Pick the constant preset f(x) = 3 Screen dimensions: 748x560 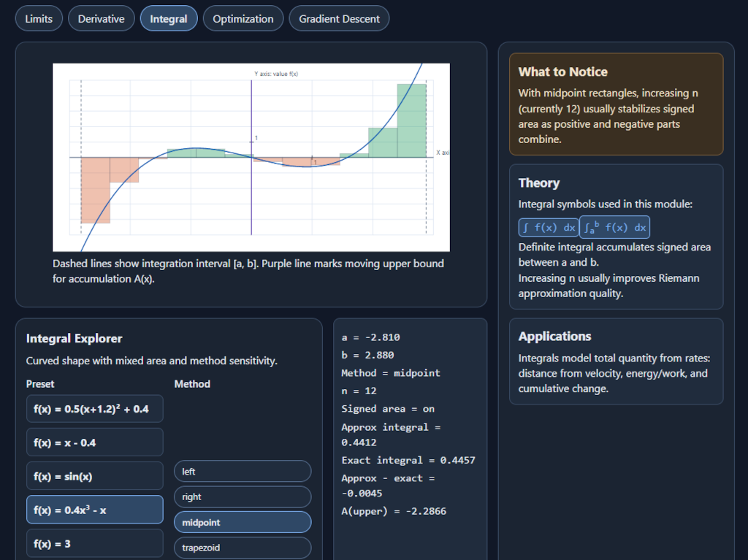[95, 543]
